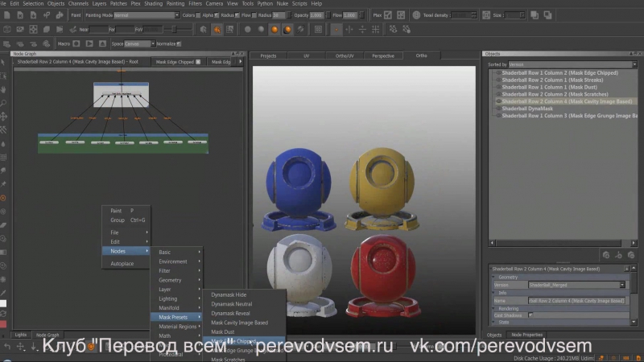Viewport: 644px width, 362px height.
Task: Click the brush Radius value field
Action: point(279,15)
